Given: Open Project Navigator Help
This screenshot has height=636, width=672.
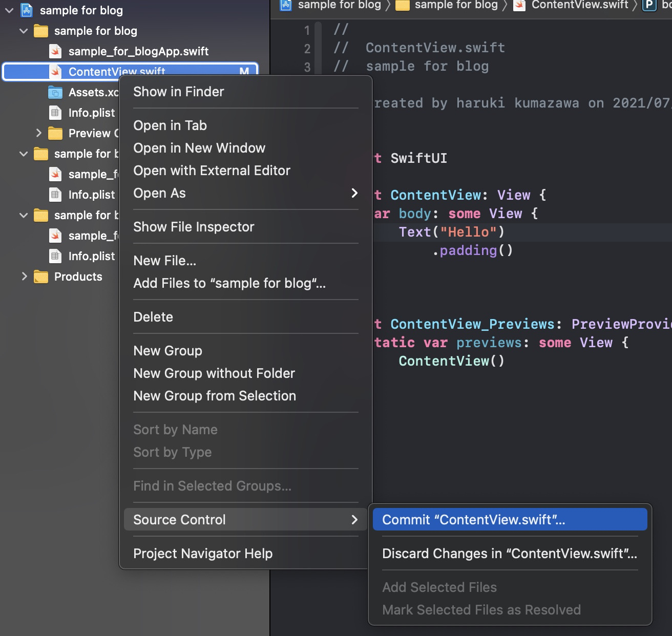Looking at the screenshot, I should (203, 554).
